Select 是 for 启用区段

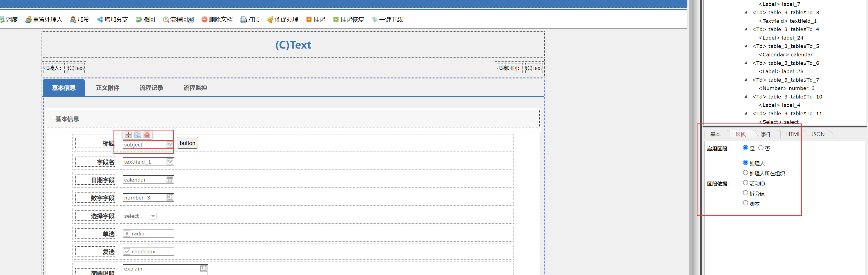745,148
